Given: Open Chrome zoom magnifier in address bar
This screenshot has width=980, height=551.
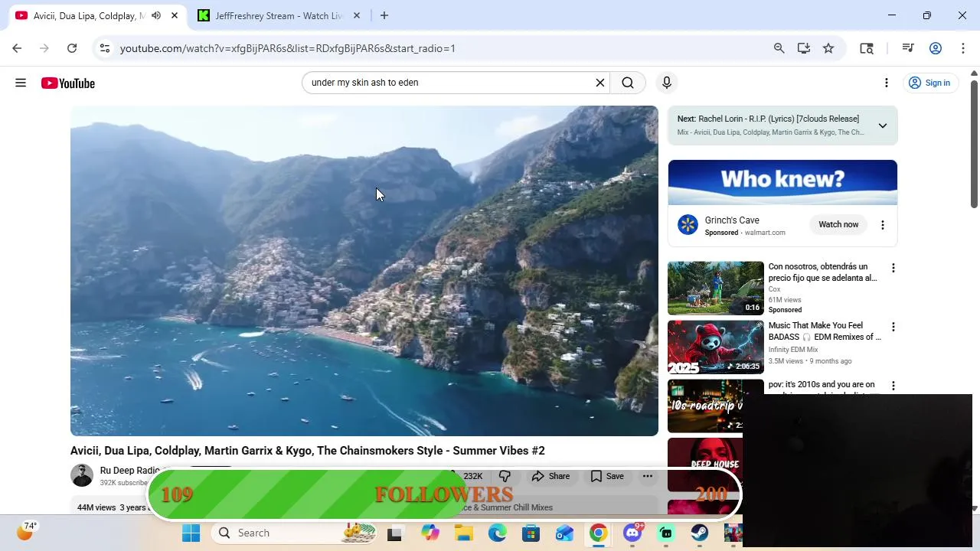Looking at the screenshot, I should tap(779, 48).
